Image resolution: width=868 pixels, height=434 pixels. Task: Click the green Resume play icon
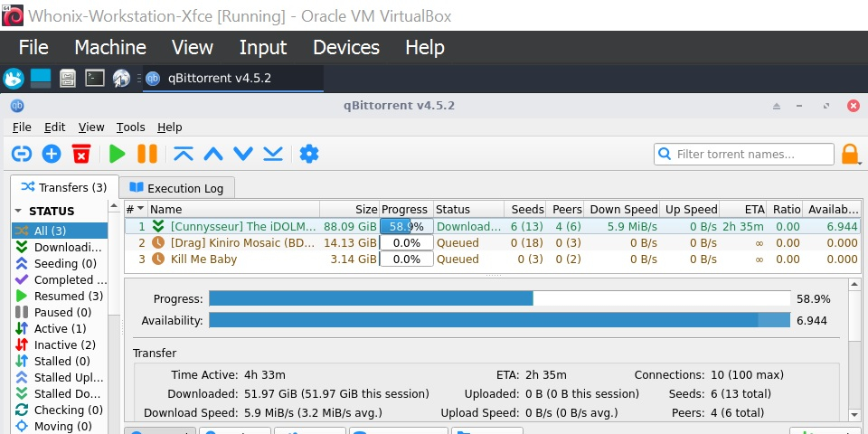117,154
